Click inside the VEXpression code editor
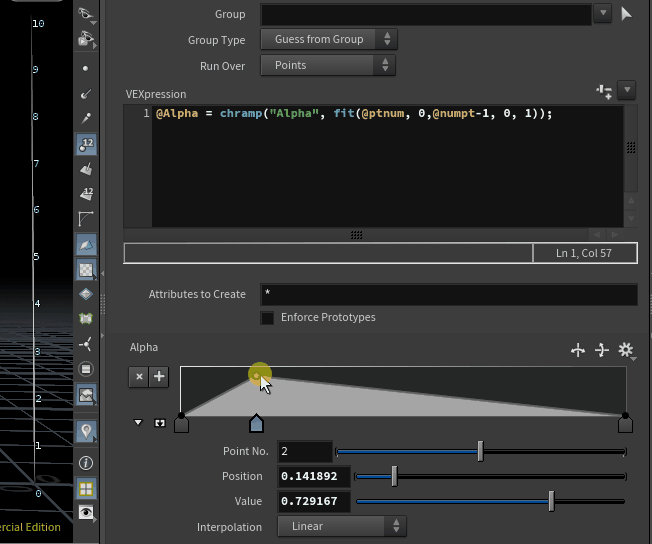652x544 pixels. tap(387, 166)
